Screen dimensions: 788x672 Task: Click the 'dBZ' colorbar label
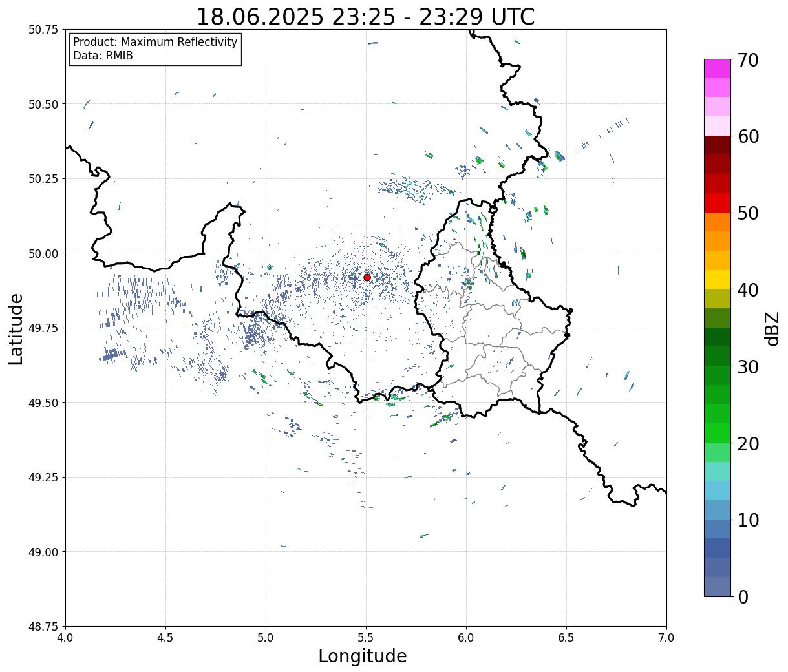point(772,328)
